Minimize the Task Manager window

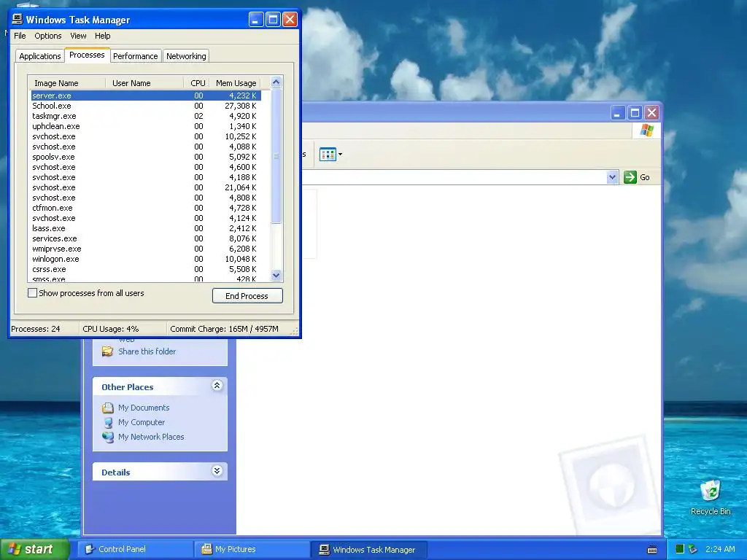(256, 20)
